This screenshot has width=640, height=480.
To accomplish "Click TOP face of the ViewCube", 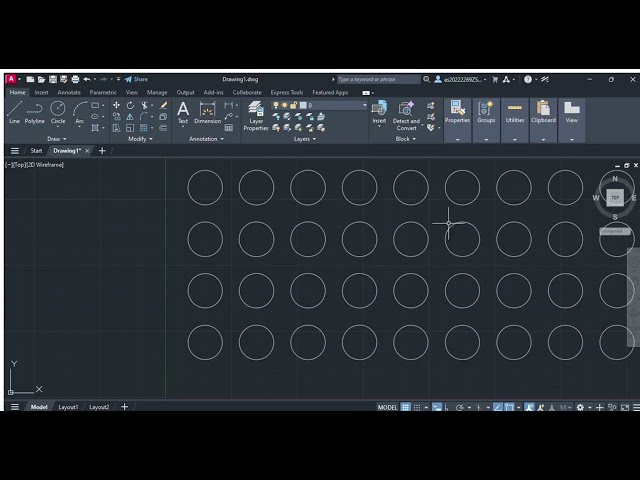I will tap(615, 198).
